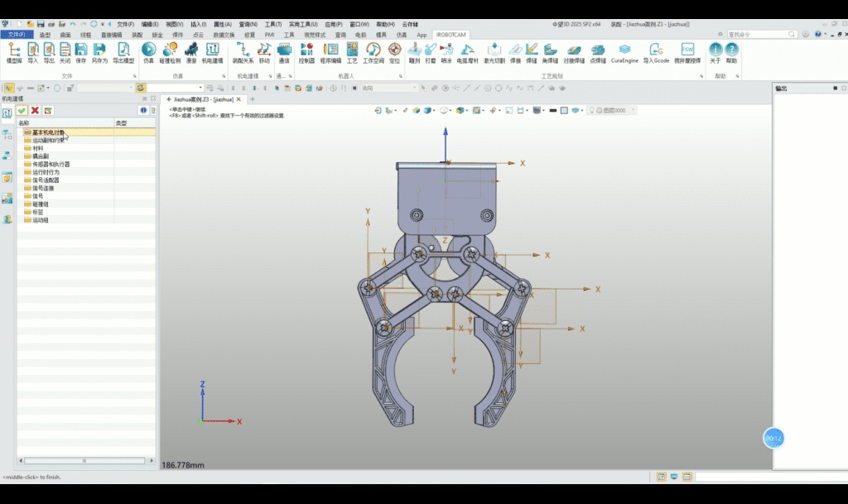Select the 打磨 grinding process
Image resolution: width=848 pixels, height=504 pixels.
click(x=431, y=53)
